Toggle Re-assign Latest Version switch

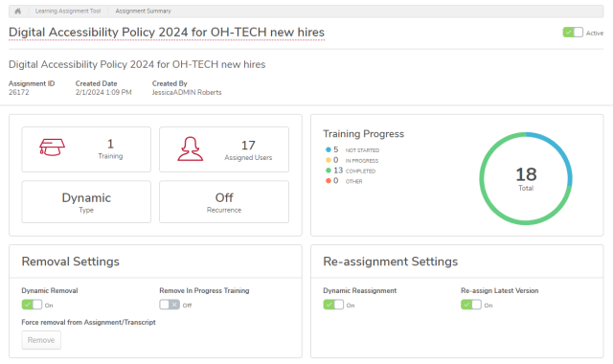pyautogui.click(x=471, y=305)
